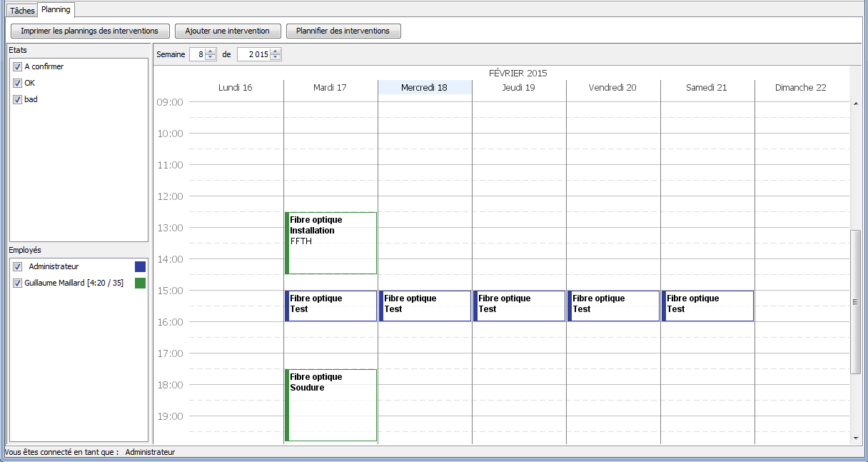Click the green Guillaume Maillard color swatch
The width and height of the screenshot is (868, 462).
coord(140,283)
